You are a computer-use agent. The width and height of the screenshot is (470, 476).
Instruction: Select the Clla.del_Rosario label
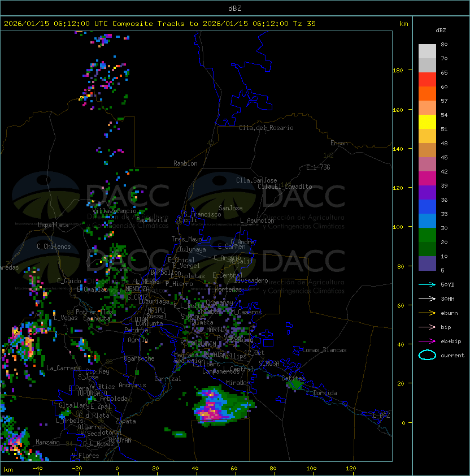pos(266,128)
